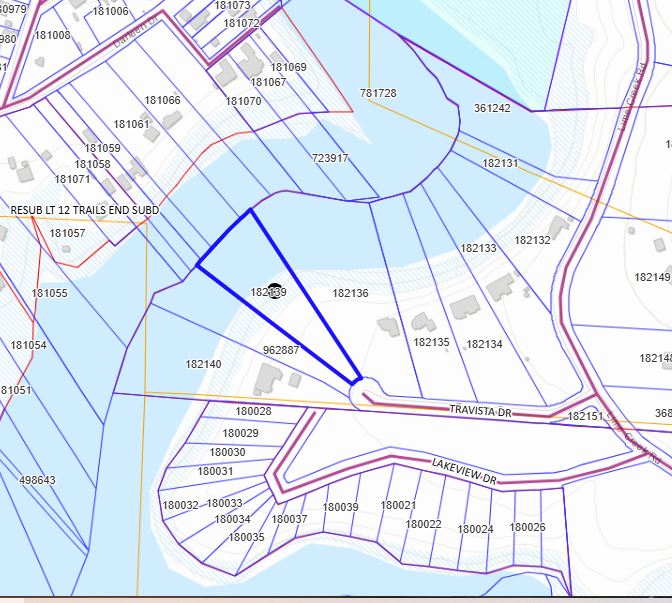
Task: Select lot 180039 along Lakeview Dr
Action: pos(340,507)
